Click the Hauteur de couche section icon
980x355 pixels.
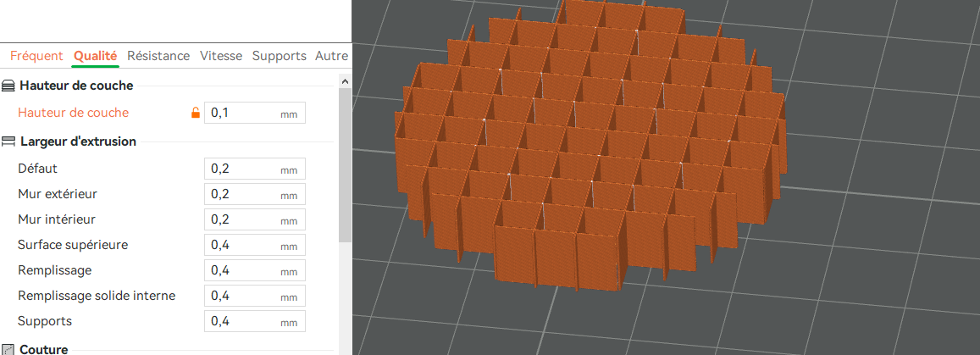pyautogui.click(x=8, y=86)
